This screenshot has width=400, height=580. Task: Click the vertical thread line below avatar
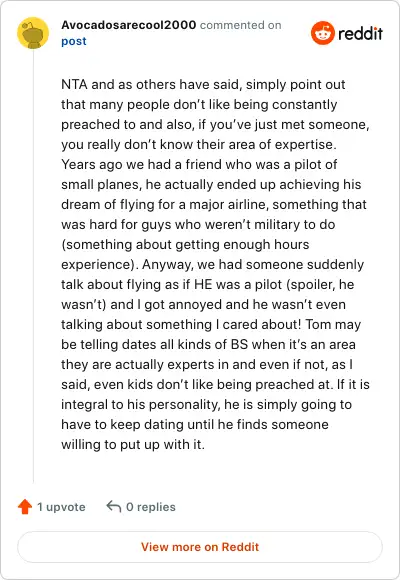pos(33,266)
